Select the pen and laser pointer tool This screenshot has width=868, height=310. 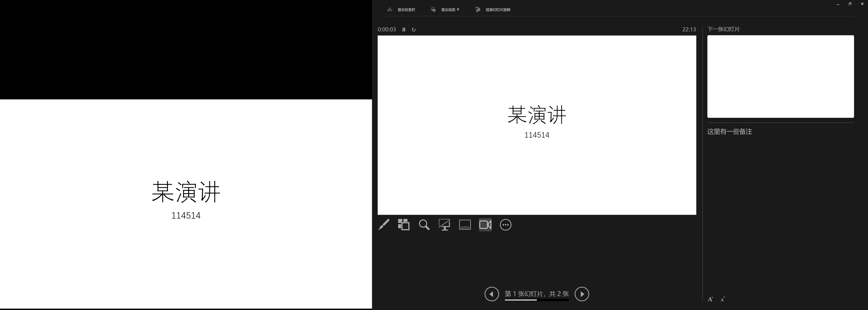coord(383,224)
